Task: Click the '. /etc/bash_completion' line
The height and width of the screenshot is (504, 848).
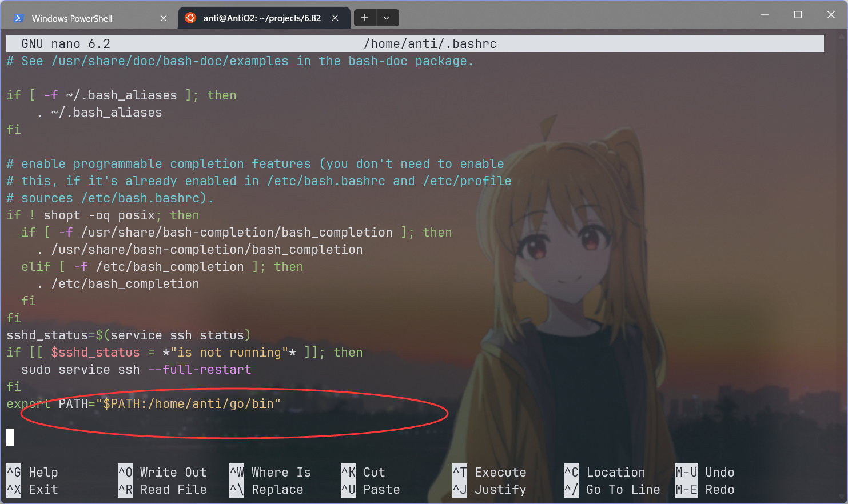Action: (118, 284)
